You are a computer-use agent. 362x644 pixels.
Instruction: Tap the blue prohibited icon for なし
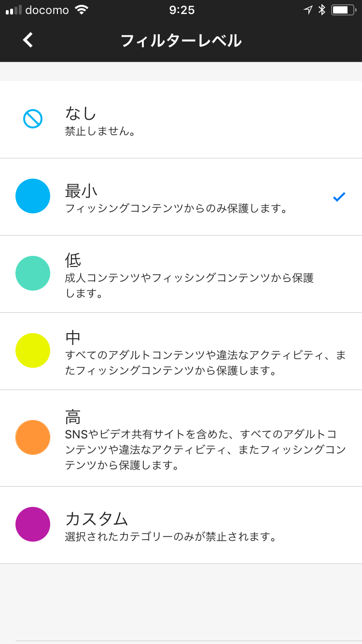click(x=33, y=119)
